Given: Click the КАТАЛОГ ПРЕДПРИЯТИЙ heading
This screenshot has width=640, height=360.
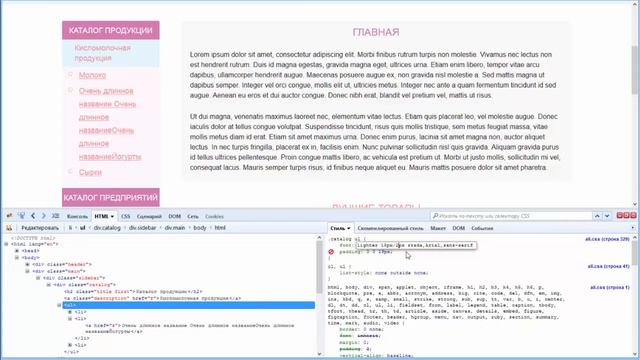Looking at the screenshot, I should tap(111, 198).
